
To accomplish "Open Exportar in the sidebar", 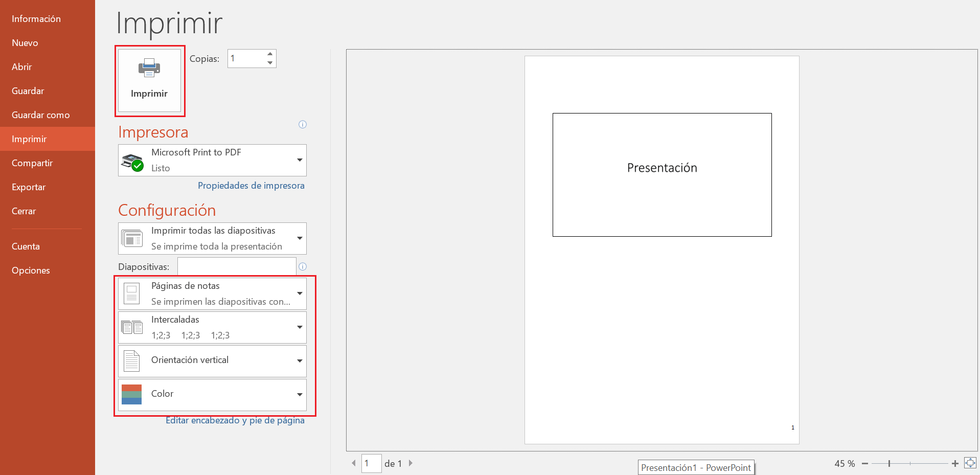I will click(48, 187).
